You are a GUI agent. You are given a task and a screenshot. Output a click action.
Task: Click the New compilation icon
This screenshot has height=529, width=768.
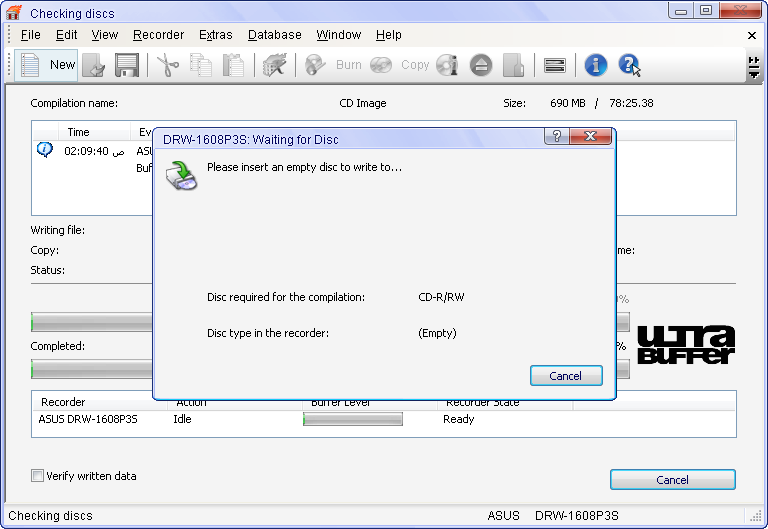(x=30, y=65)
